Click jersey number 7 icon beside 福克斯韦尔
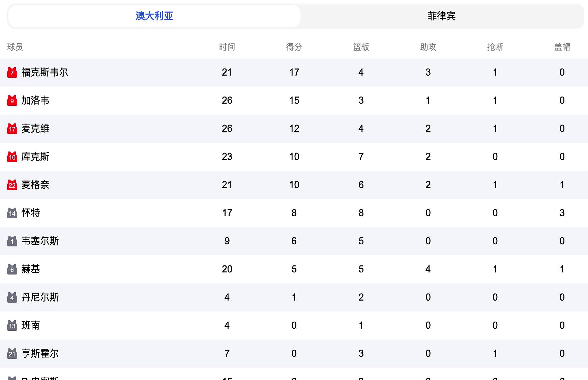This screenshot has width=588, height=380. pyautogui.click(x=12, y=72)
